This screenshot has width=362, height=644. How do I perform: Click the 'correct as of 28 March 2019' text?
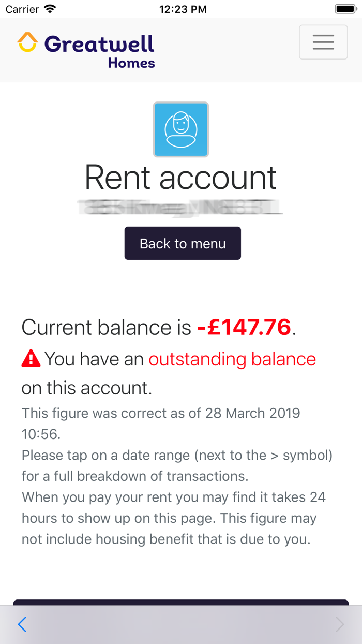(x=160, y=413)
